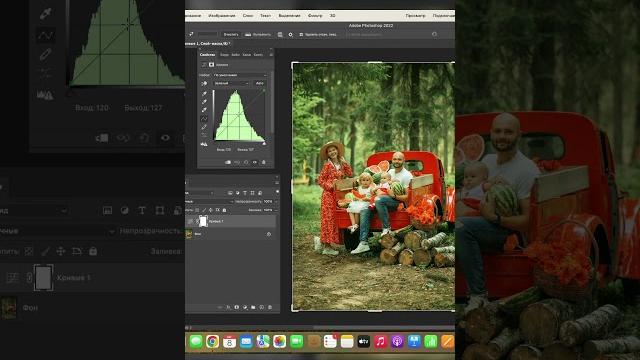
Task: Click the trash icon at Layers panel bottom
Action: (x=270, y=307)
